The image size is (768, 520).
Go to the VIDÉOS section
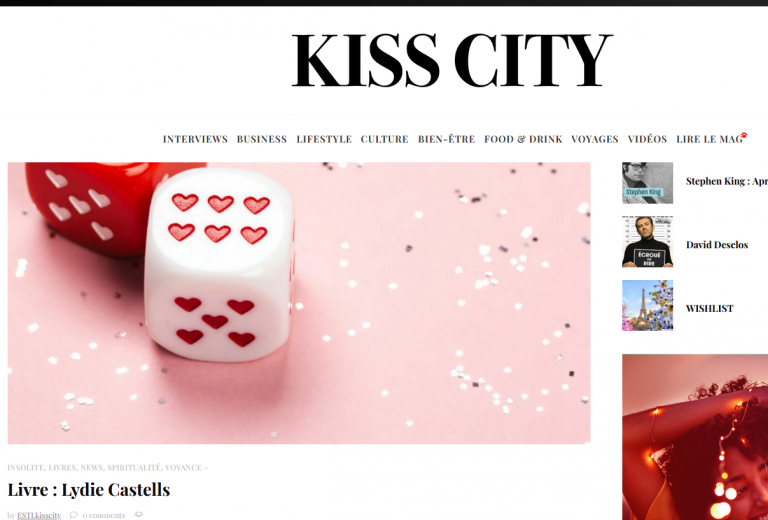(647, 140)
